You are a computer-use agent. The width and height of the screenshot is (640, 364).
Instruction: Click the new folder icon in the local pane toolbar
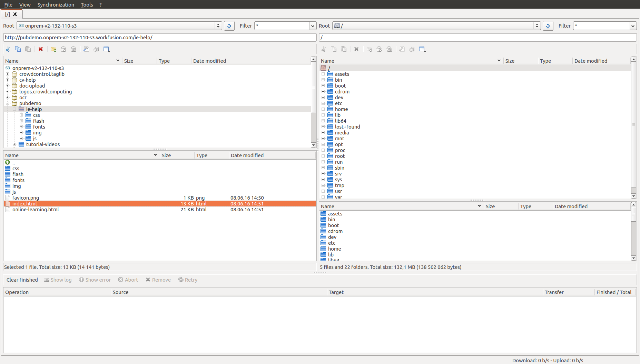pyautogui.click(x=369, y=49)
